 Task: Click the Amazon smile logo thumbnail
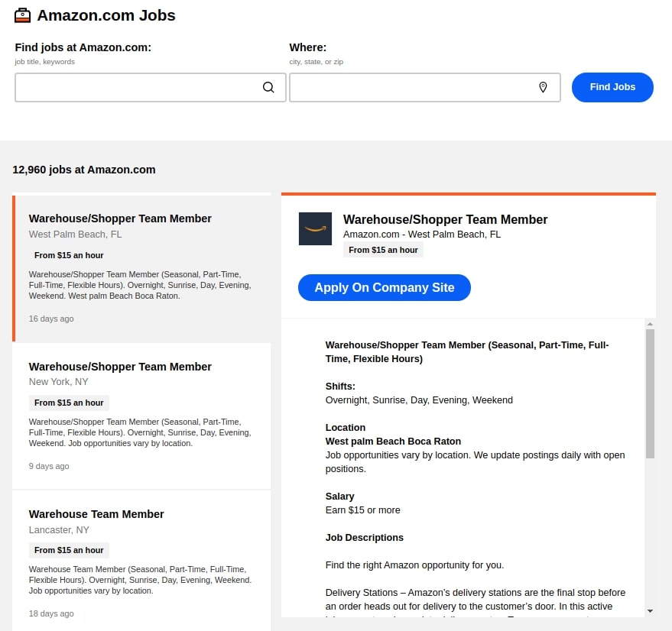315,228
